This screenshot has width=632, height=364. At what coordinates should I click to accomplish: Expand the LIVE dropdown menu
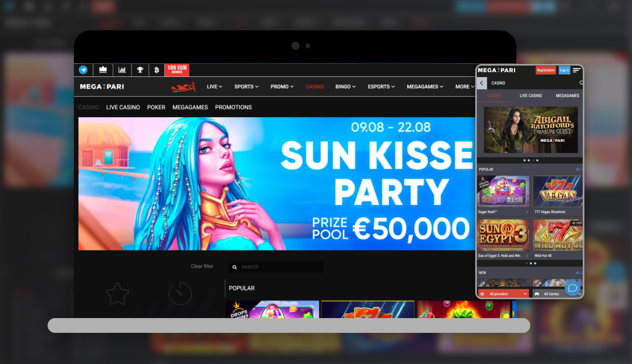click(x=215, y=86)
